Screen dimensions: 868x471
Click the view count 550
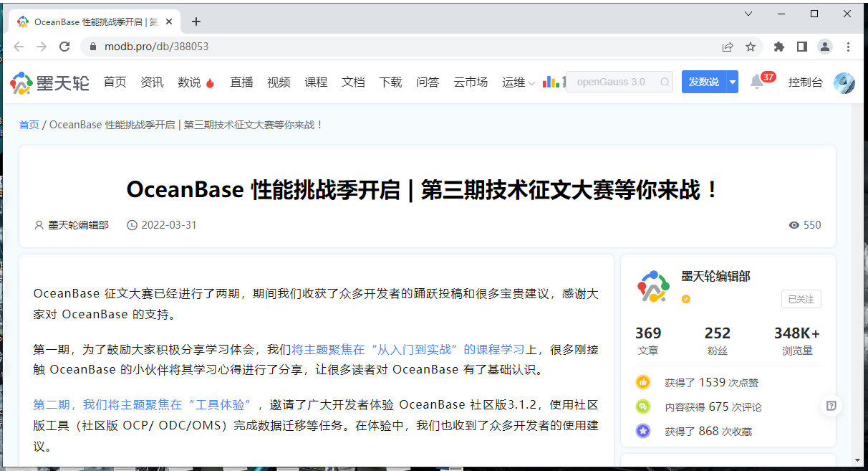[812, 225]
